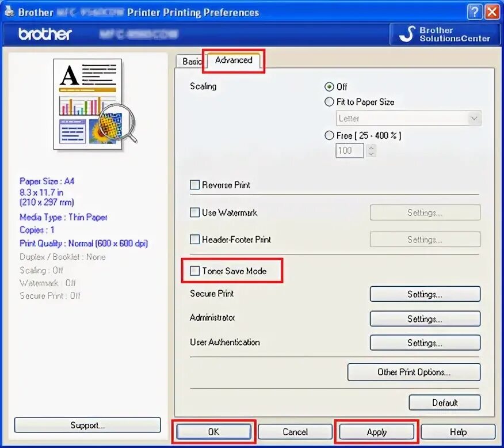This screenshot has height=448, width=504.
Task: Click the brother logo in header
Action: pyautogui.click(x=45, y=34)
